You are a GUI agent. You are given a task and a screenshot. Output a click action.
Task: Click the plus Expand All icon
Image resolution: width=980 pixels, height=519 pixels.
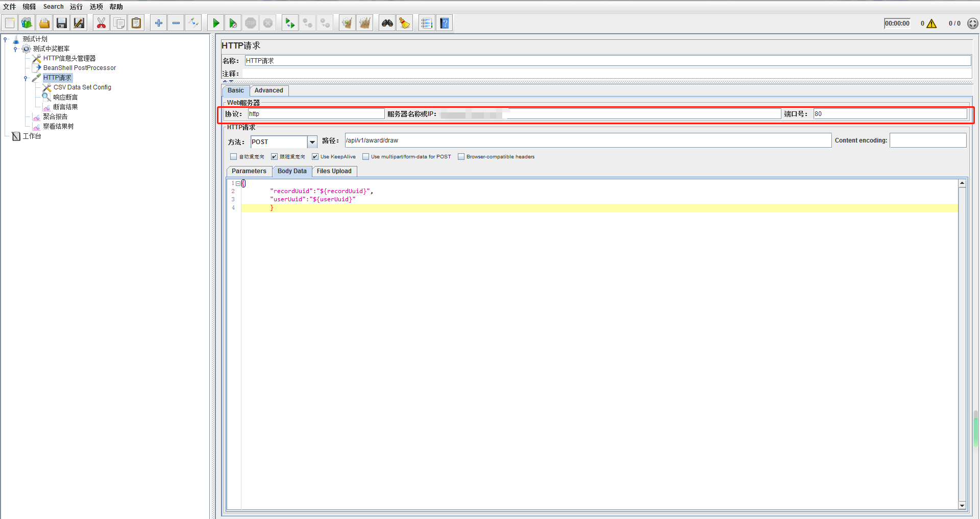click(x=159, y=23)
